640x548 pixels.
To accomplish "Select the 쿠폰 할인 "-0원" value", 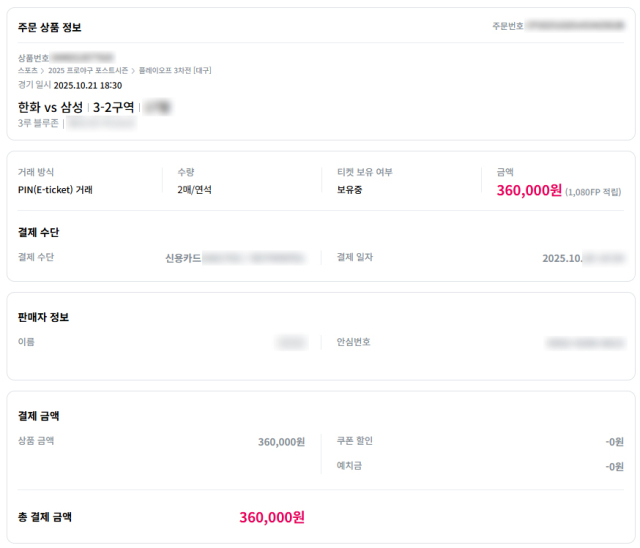I will 614,441.
